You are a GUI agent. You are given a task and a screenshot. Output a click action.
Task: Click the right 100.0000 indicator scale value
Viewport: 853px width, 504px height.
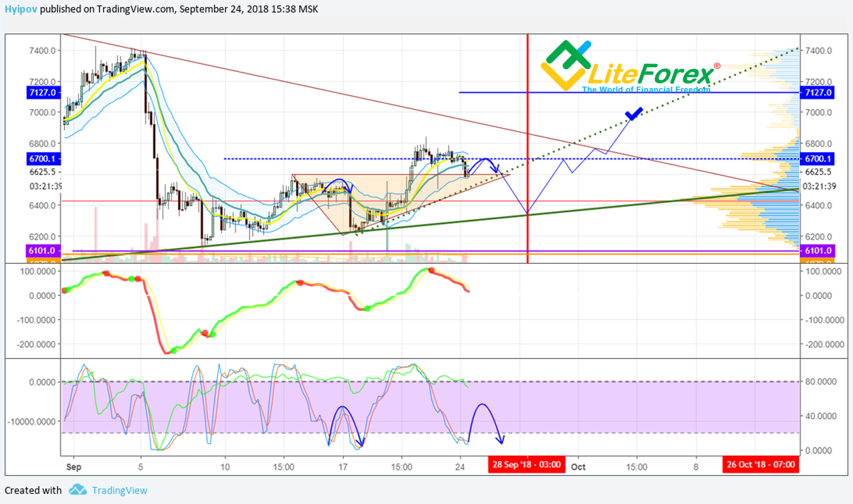point(823,271)
